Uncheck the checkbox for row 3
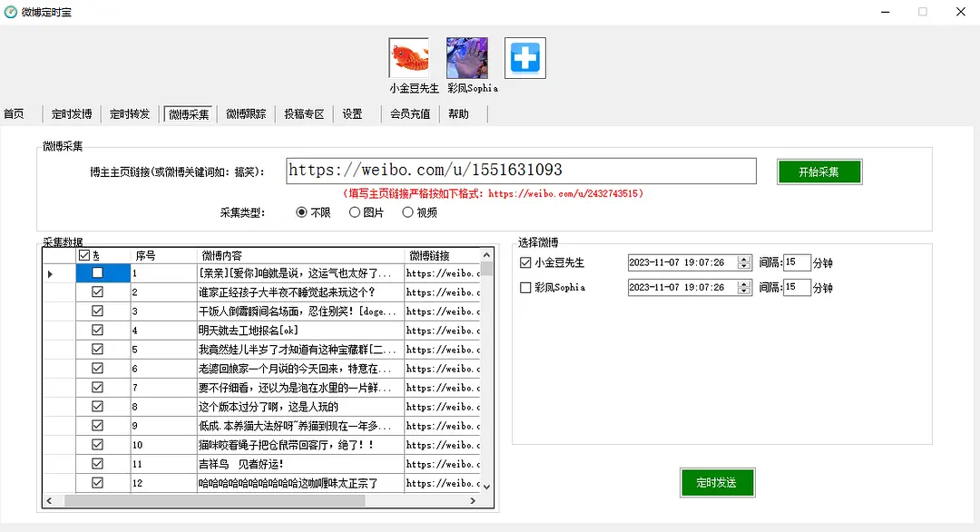Viewport: 980px width, 532px height. [x=97, y=311]
